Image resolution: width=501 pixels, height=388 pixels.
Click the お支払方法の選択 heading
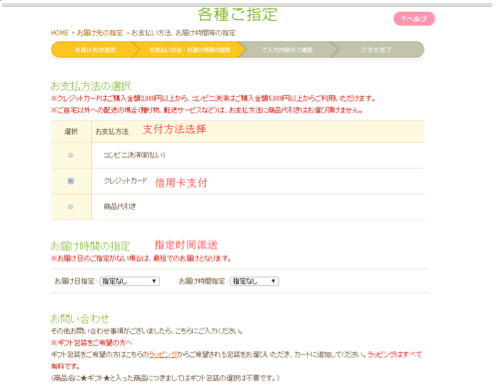(90, 86)
